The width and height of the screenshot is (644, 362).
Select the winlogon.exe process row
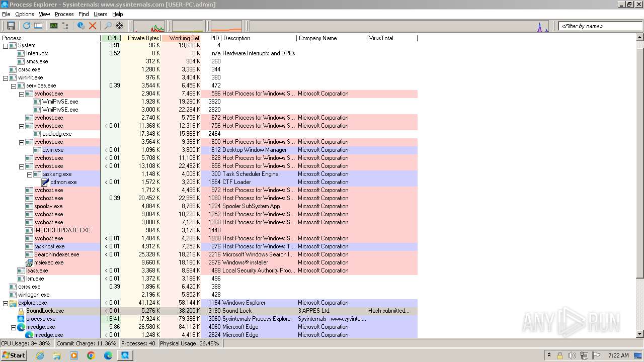tap(209, 295)
